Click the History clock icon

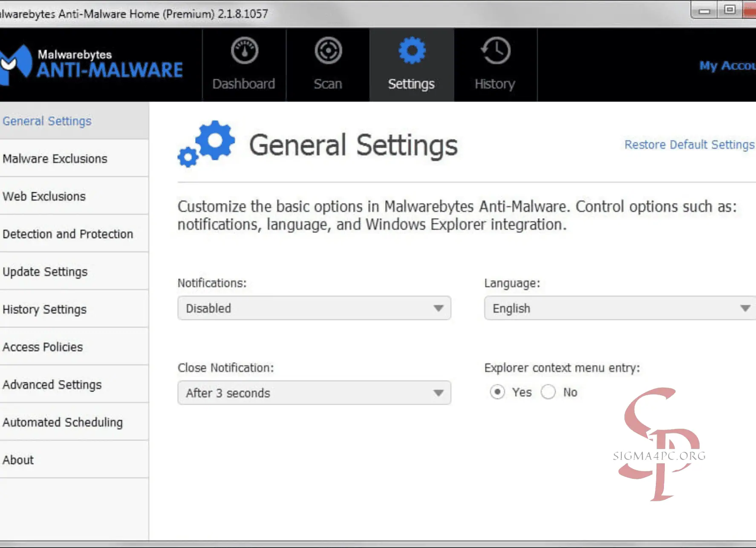click(x=495, y=51)
